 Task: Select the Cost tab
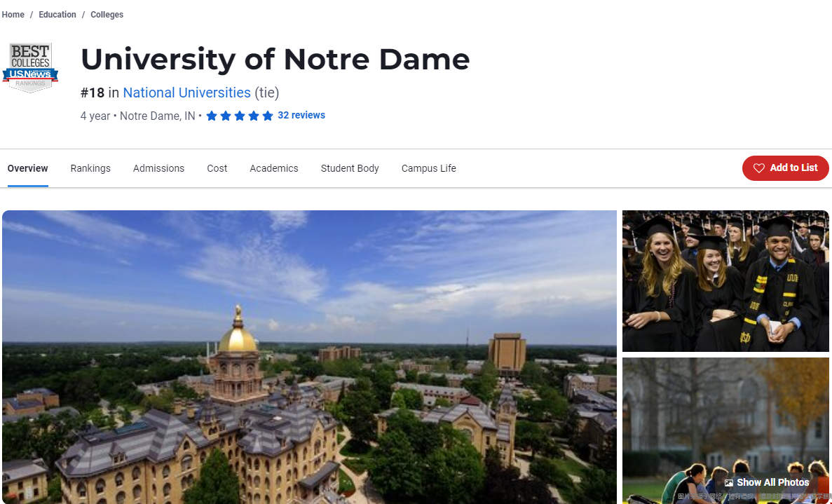point(217,168)
